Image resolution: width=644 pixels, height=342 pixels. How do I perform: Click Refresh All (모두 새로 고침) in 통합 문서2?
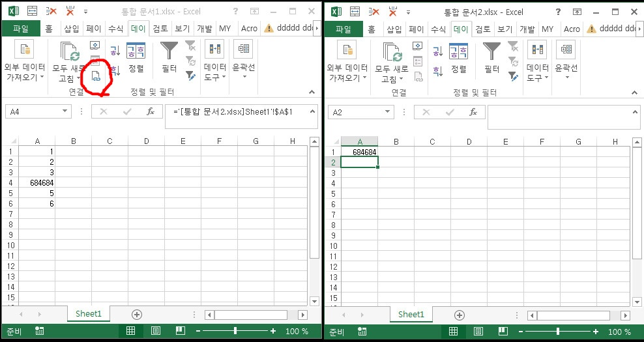coord(391,63)
